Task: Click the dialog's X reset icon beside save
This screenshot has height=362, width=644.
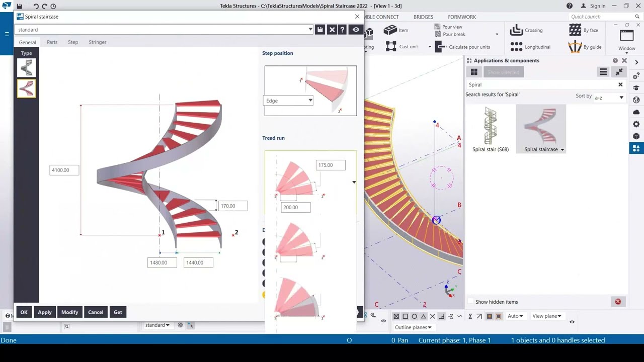Action: (332, 30)
